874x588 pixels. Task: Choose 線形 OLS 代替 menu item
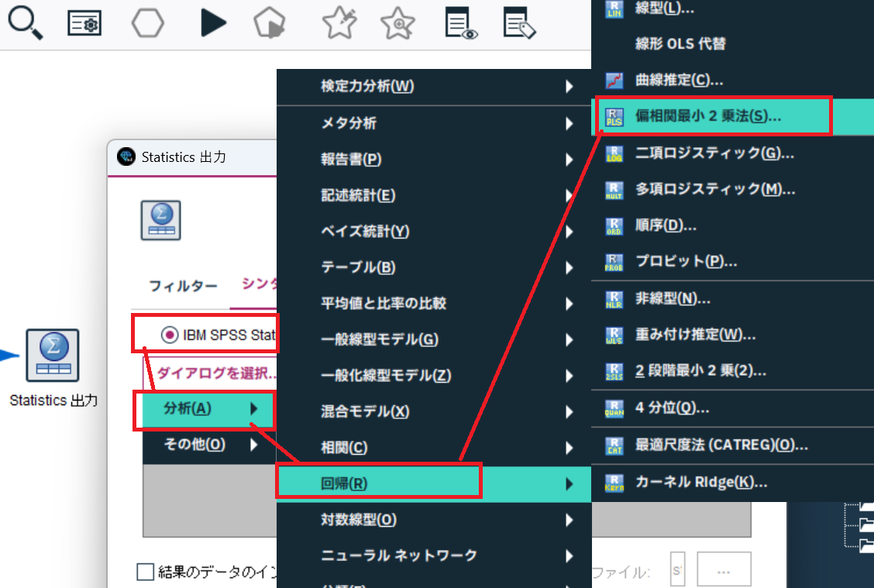coord(732,43)
